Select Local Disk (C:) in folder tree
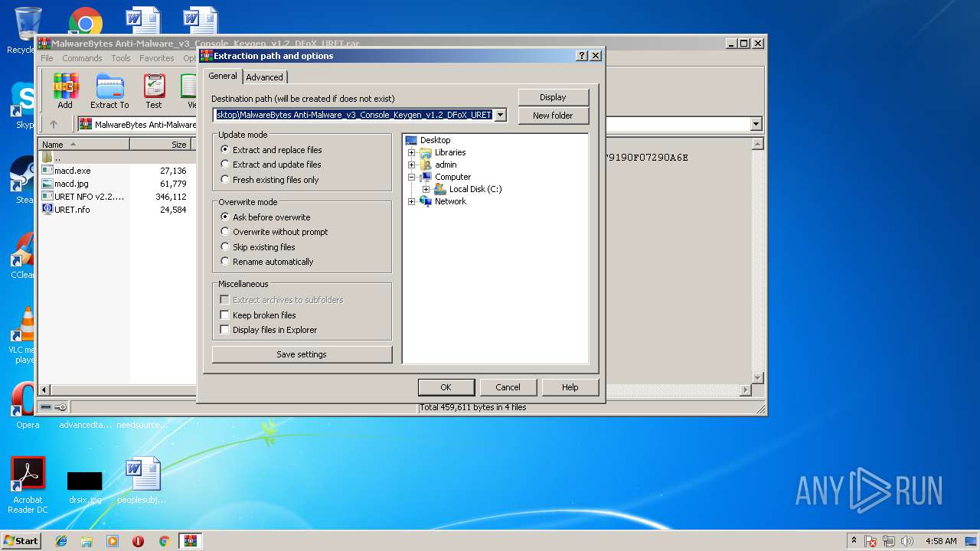Screen dimensions: 980x551 [x=475, y=189]
